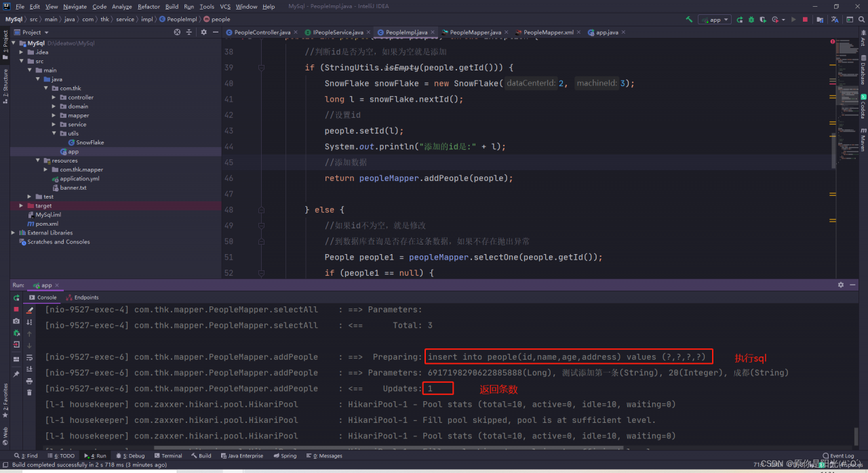Open the Navigate menu

coord(75,6)
